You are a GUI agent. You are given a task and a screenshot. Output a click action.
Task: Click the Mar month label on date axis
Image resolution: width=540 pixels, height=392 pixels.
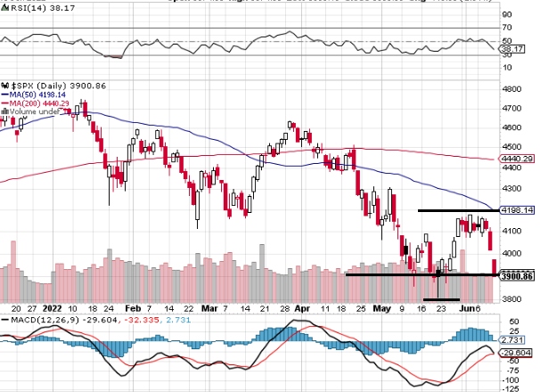[209, 308]
